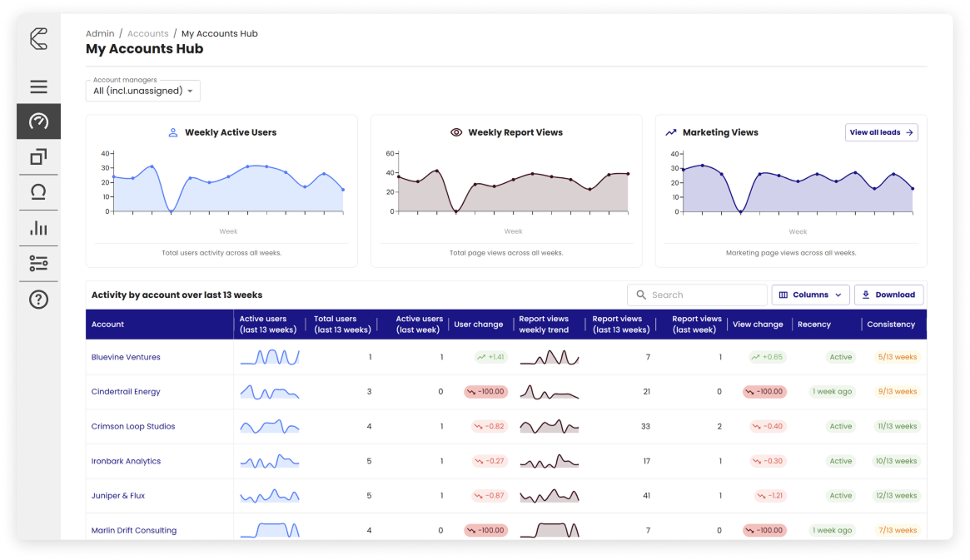Open the Bluevine Ventures account
Viewport: 970px width, 560px height.
126,357
